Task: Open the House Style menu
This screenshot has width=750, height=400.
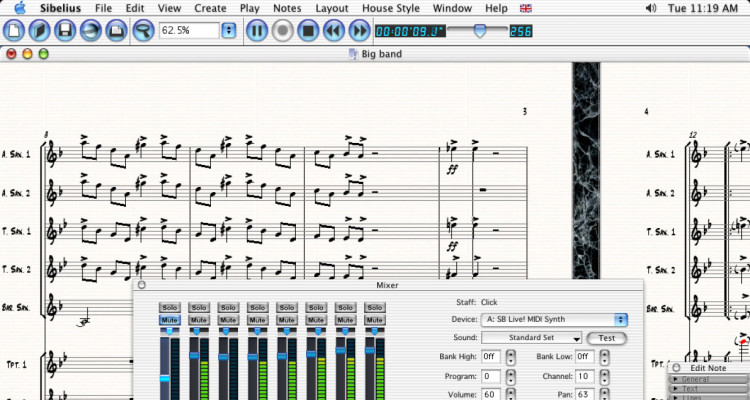Action: 391,8
